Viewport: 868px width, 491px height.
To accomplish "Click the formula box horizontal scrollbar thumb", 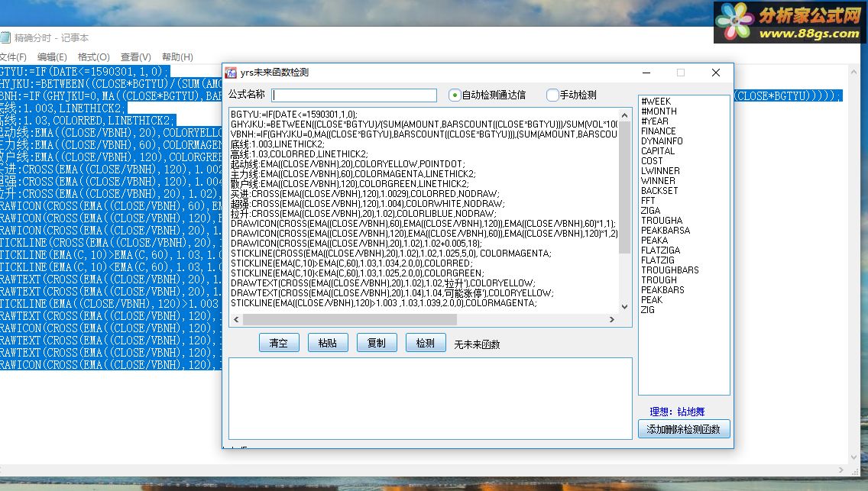I will 350,320.
